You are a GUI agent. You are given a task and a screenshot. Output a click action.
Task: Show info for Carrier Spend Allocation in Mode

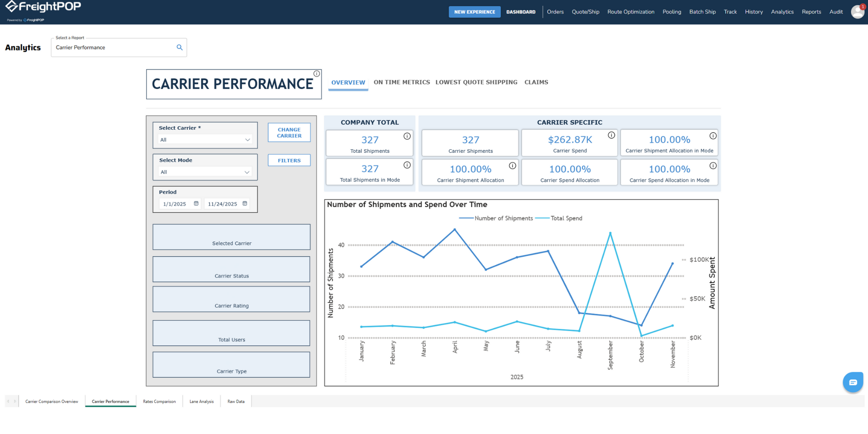pyautogui.click(x=713, y=165)
